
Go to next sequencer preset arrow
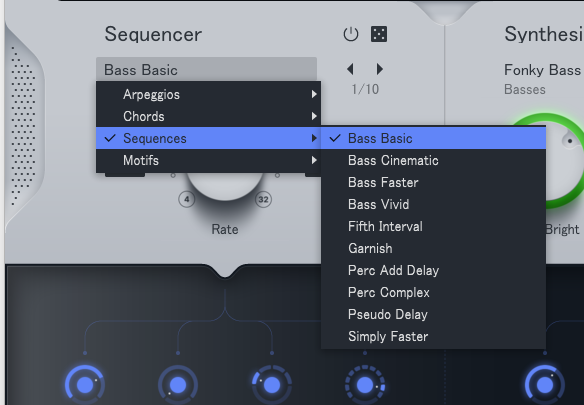[x=380, y=69]
